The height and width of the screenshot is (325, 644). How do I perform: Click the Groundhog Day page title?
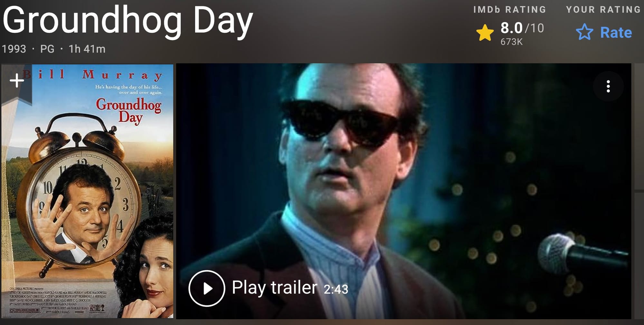128,21
